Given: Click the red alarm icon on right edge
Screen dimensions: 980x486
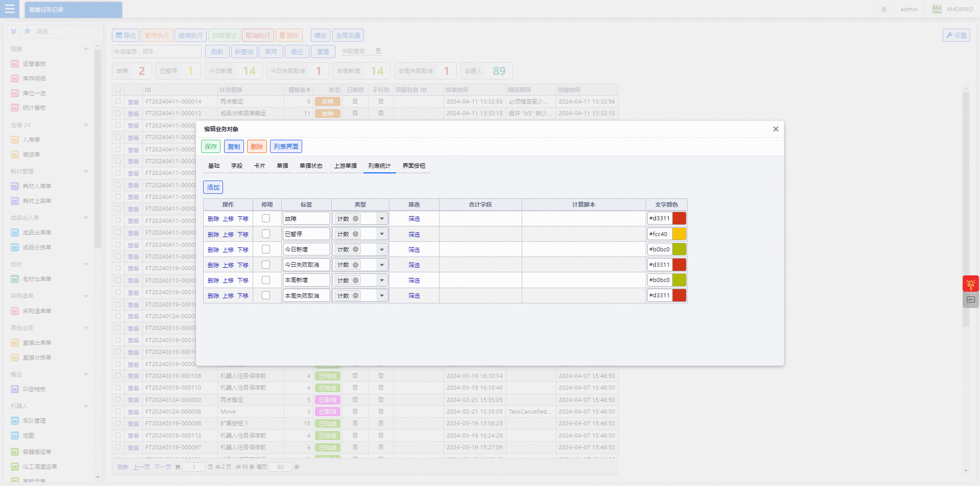Looking at the screenshot, I should point(970,284).
